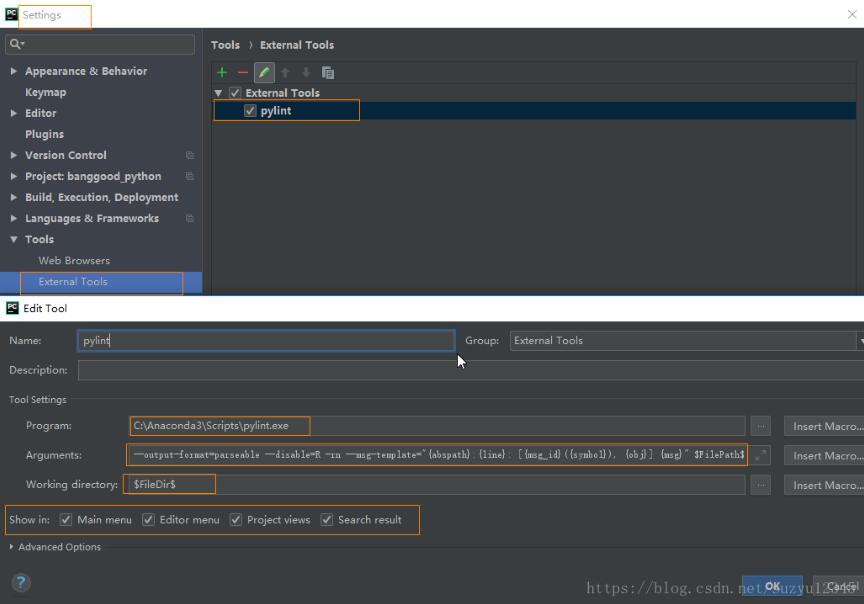Click browse button next to Working directory
864x604 pixels.
click(761, 485)
